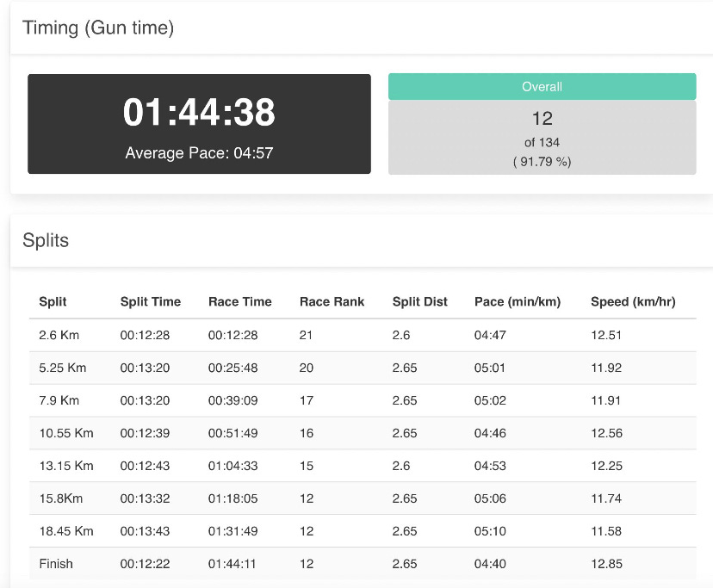Click split time 00:12:28 for 2.6 Km
Screen dimensions: 713x588
coord(145,335)
